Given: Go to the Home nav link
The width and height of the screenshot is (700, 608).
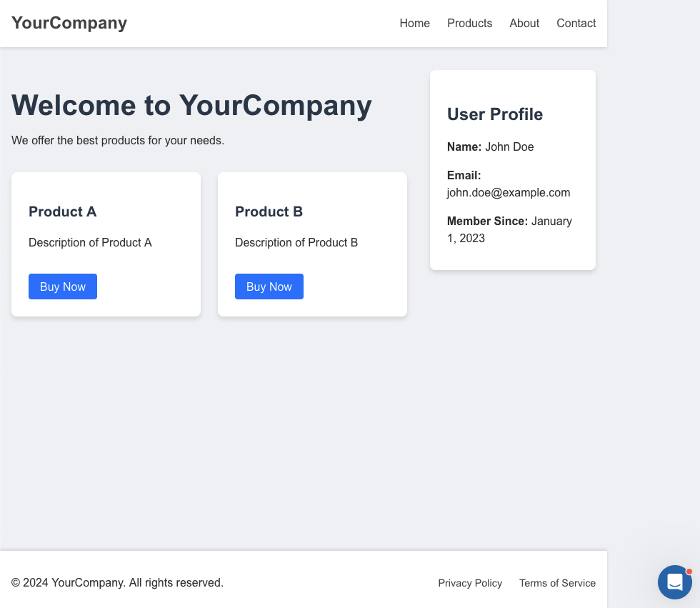Looking at the screenshot, I should [414, 23].
